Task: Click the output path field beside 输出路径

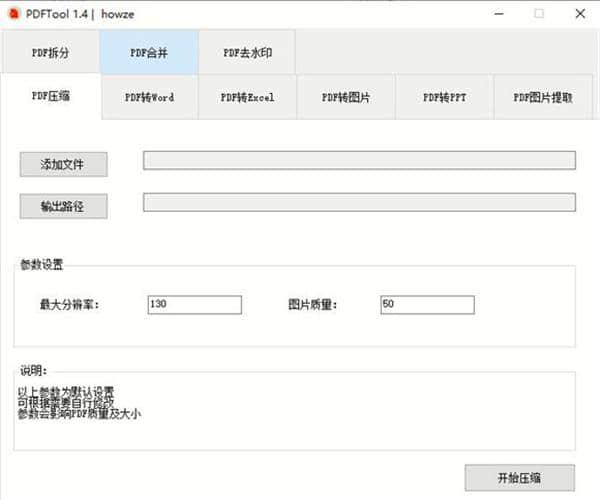Action: [359, 203]
